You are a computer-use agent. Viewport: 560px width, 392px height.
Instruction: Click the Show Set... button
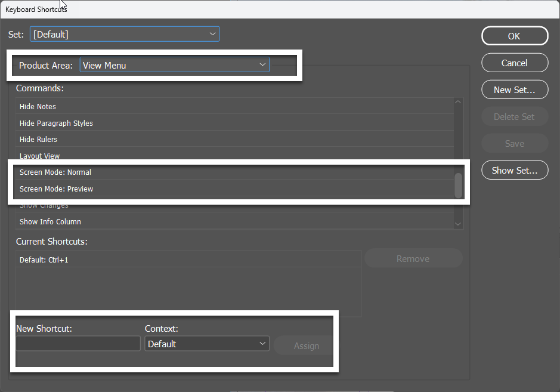(x=514, y=170)
